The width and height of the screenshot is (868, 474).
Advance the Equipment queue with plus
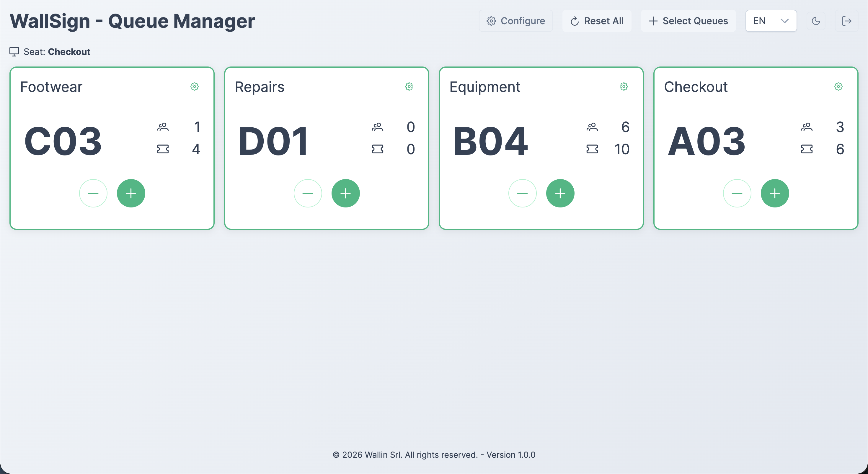[x=560, y=193]
